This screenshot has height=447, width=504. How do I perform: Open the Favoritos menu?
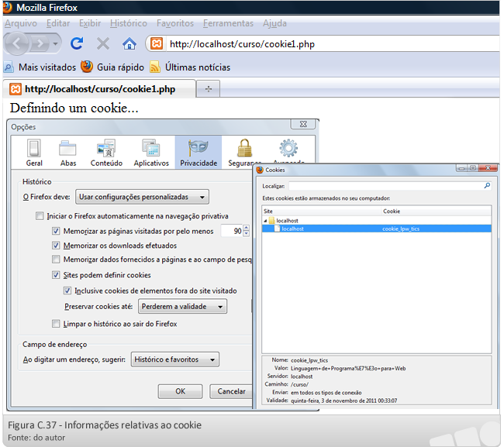(175, 23)
